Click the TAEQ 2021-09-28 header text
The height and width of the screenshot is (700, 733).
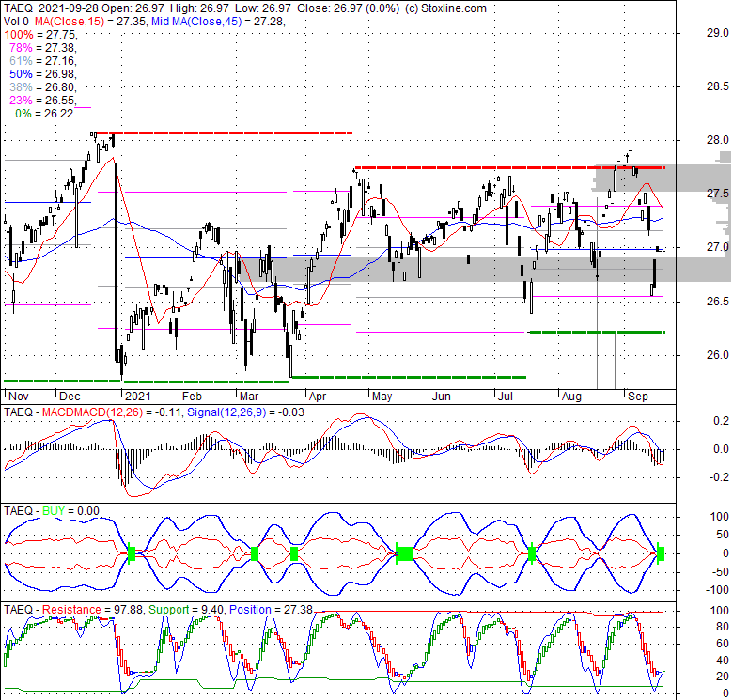point(51,8)
